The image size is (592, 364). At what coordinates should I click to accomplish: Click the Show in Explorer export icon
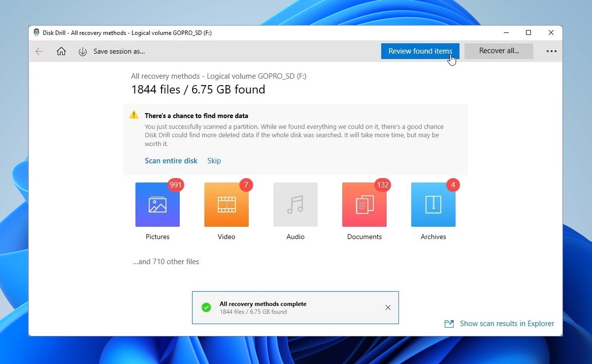449,324
